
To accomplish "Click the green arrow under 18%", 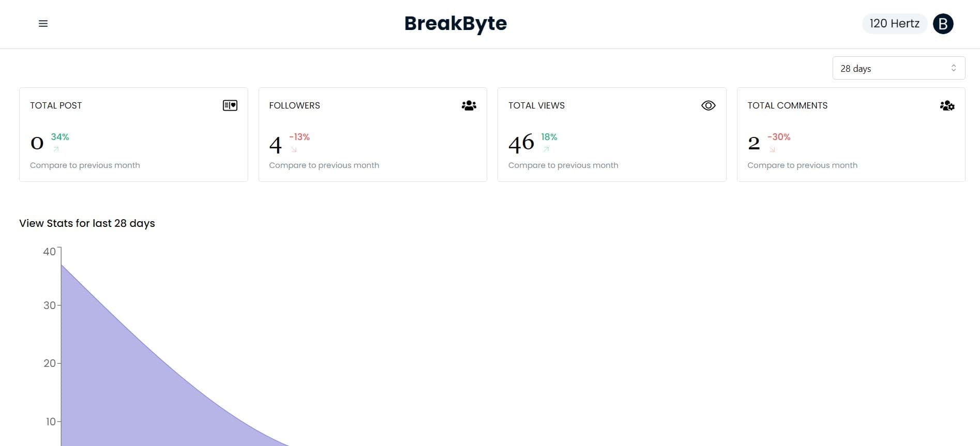I will [546, 149].
